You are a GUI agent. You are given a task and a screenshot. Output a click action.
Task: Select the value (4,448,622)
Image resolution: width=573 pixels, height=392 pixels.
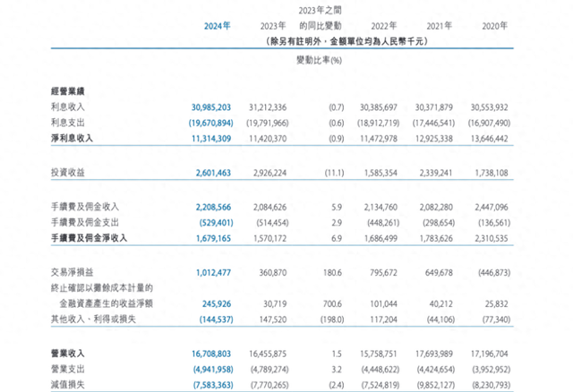(x=381, y=370)
